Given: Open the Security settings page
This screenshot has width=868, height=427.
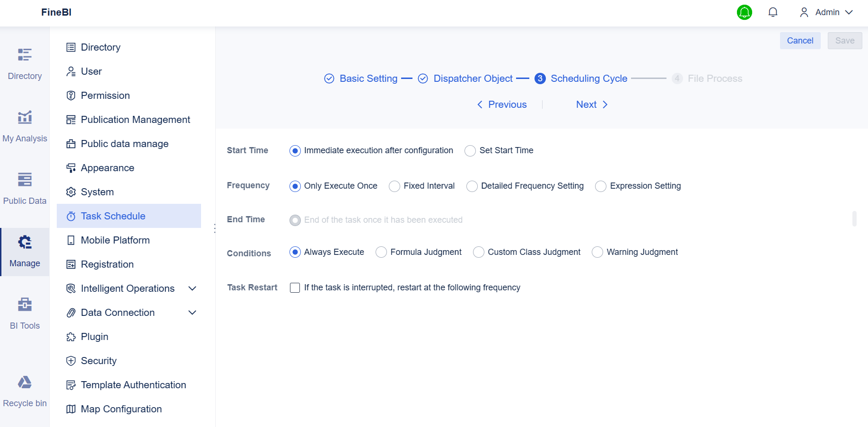Looking at the screenshot, I should click(99, 360).
